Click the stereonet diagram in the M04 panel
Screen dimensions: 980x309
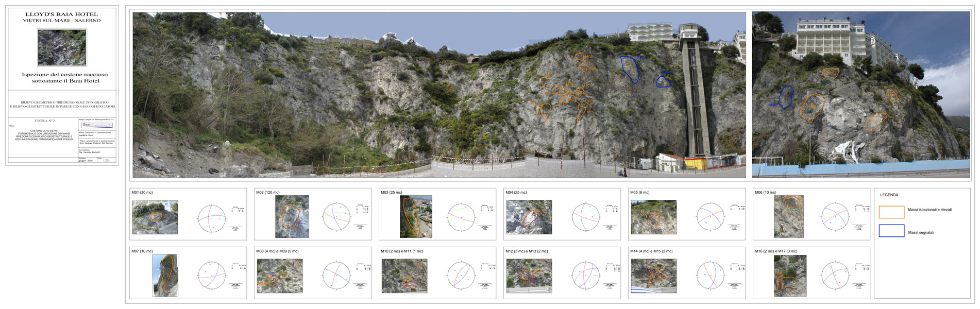pyautogui.click(x=586, y=217)
